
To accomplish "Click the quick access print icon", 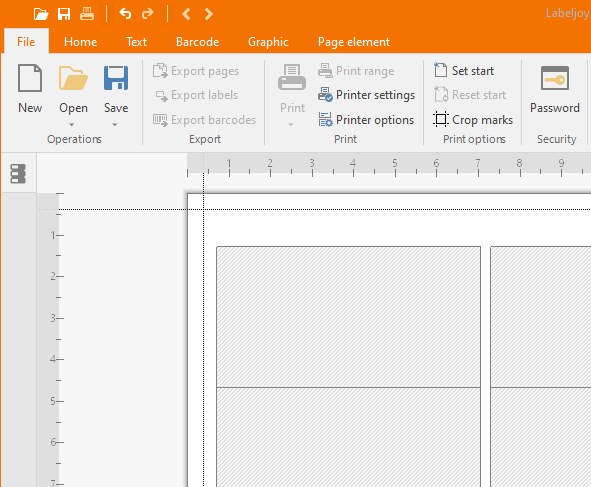I will (x=87, y=14).
